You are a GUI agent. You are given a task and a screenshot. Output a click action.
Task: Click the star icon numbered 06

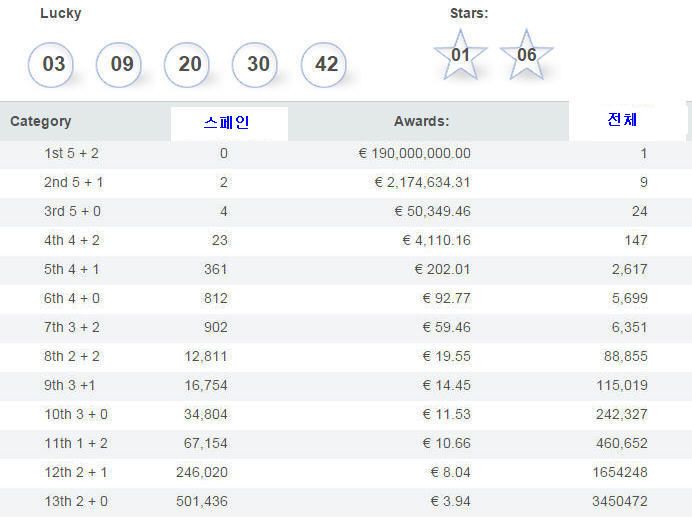(x=526, y=55)
